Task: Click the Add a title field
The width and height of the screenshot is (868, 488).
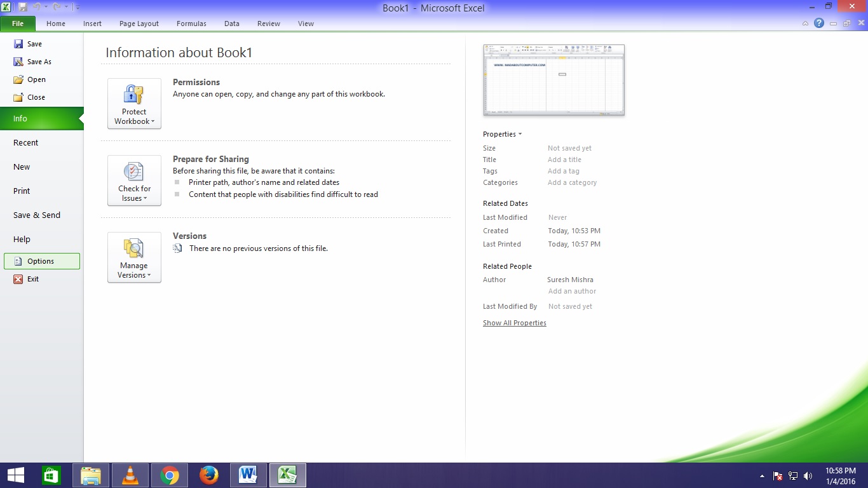Action: point(565,159)
